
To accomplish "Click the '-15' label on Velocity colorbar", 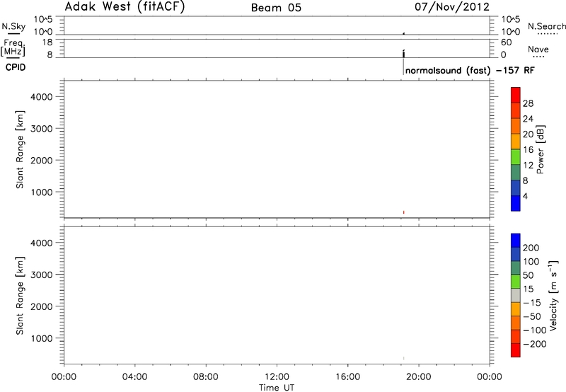I will (x=532, y=303).
